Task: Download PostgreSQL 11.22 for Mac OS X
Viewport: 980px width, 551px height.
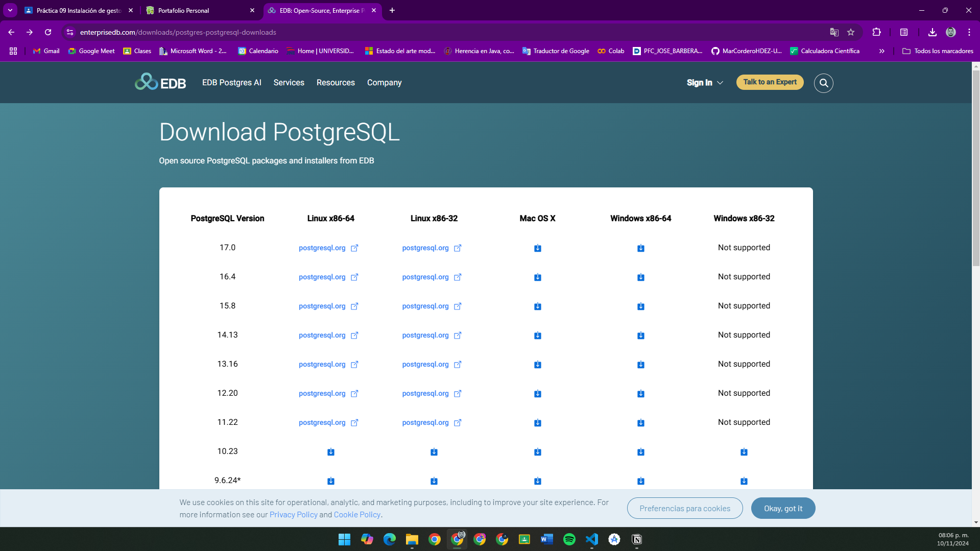Action: coord(538,423)
